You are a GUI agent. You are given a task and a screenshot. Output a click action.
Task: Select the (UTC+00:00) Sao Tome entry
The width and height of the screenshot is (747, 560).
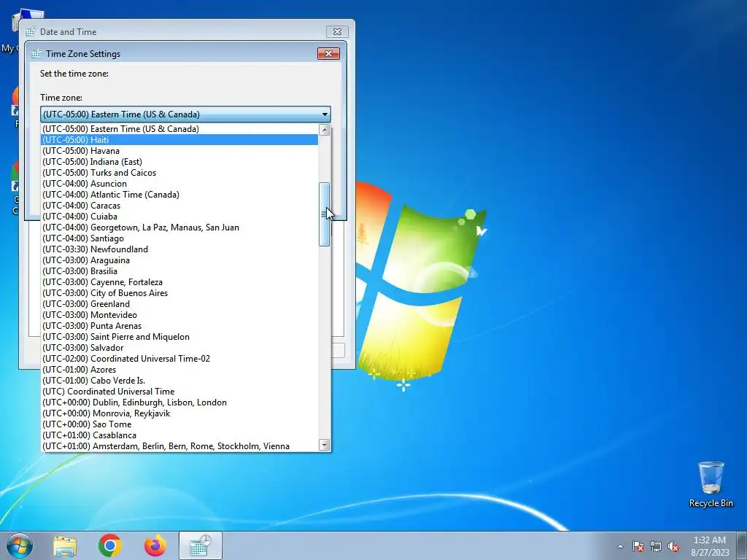(x=179, y=424)
